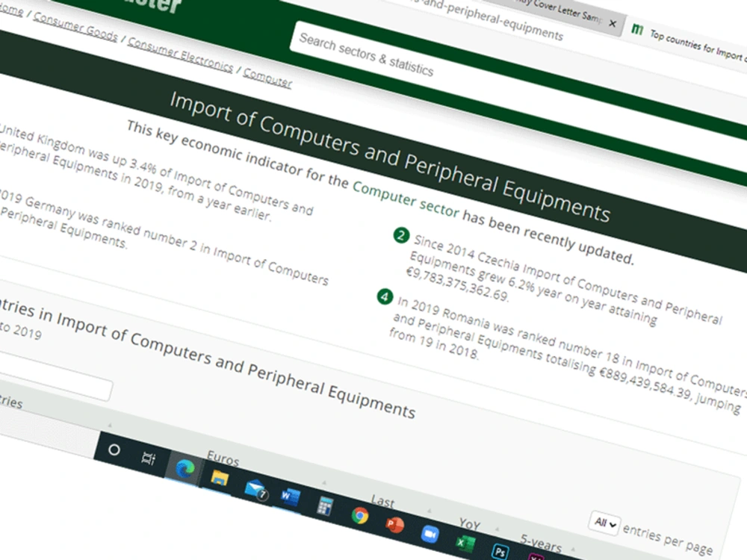
Task: Open the Computer breadcrumb link
Action: (267, 78)
